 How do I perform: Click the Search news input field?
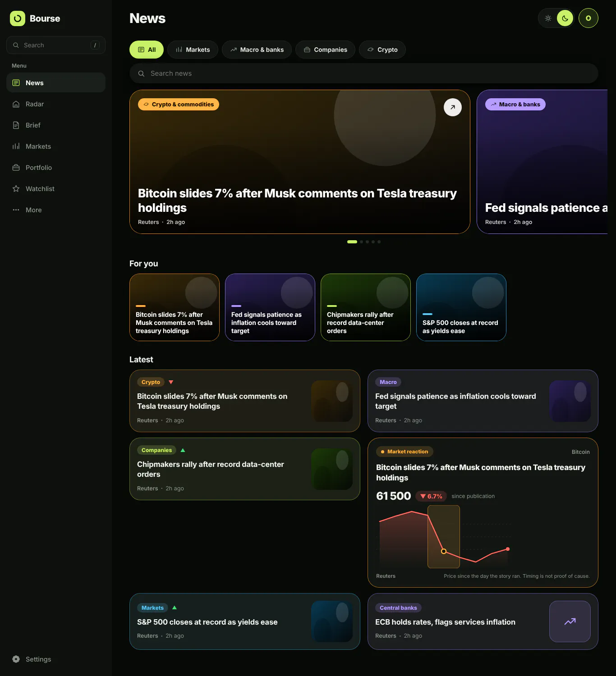[364, 73]
